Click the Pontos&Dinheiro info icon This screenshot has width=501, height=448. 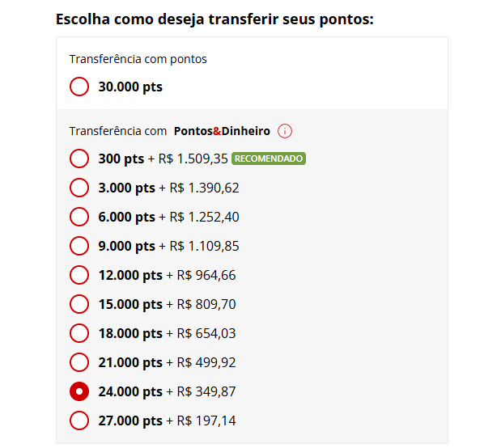285,131
